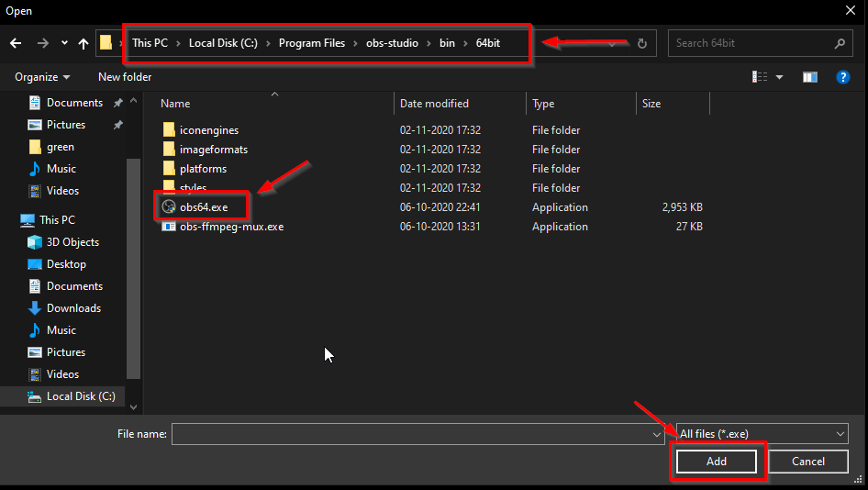Open File name history dropdown arrow

click(657, 434)
